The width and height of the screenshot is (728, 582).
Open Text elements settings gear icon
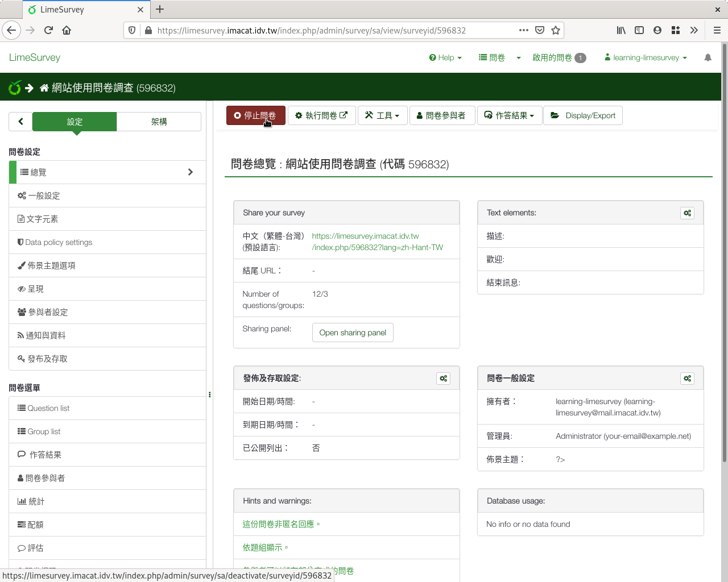point(687,213)
